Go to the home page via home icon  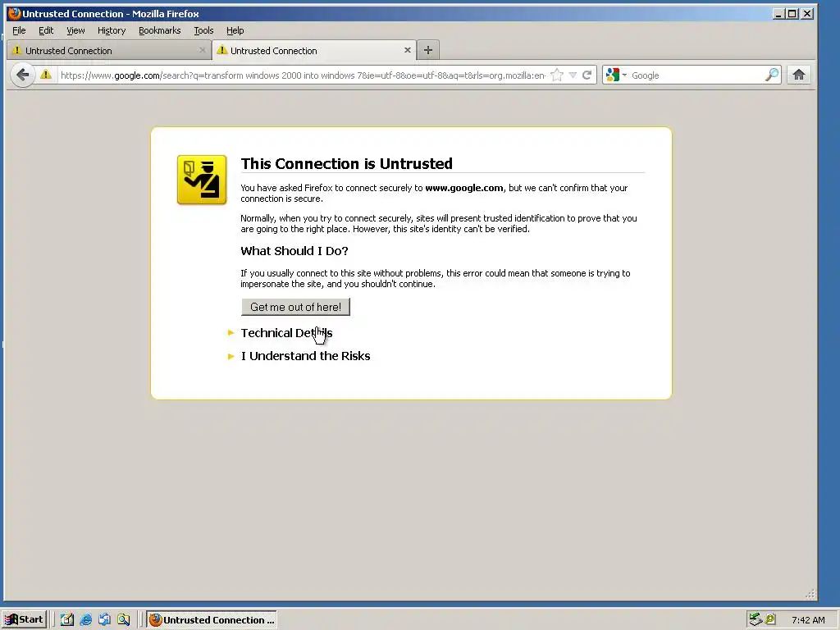[799, 75]
